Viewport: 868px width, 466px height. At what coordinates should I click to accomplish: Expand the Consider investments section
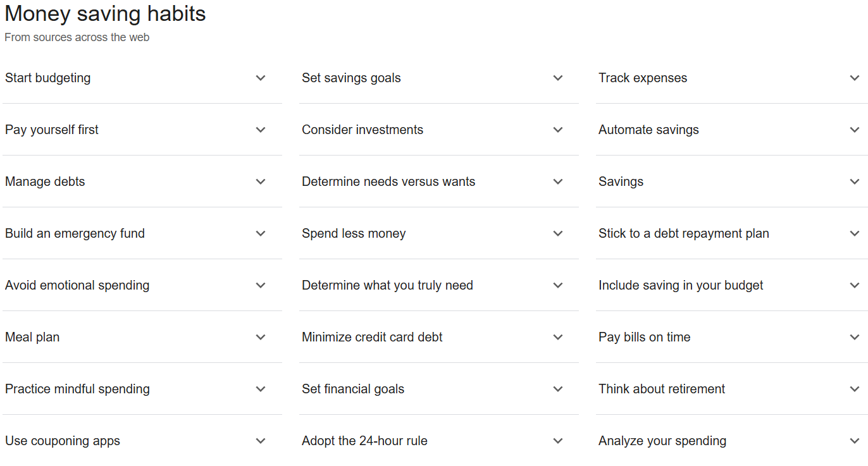(558, 130)
